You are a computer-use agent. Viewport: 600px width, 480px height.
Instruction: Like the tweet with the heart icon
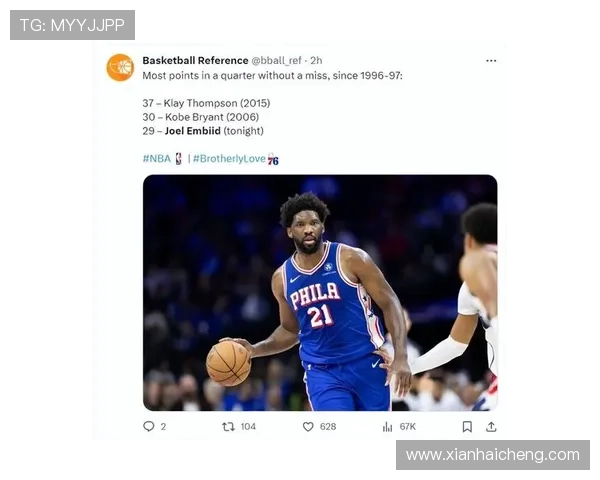pyautogui.click(x=308, y=426)
